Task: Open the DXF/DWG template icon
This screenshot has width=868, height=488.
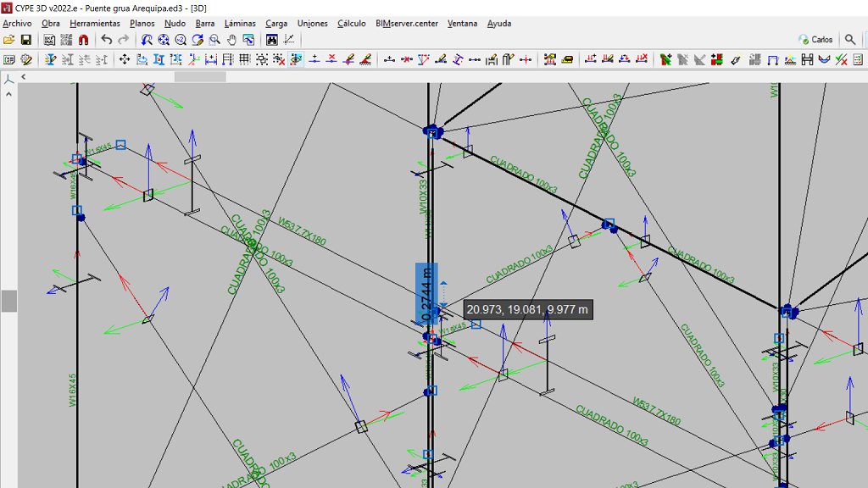Action: [49, 40]
